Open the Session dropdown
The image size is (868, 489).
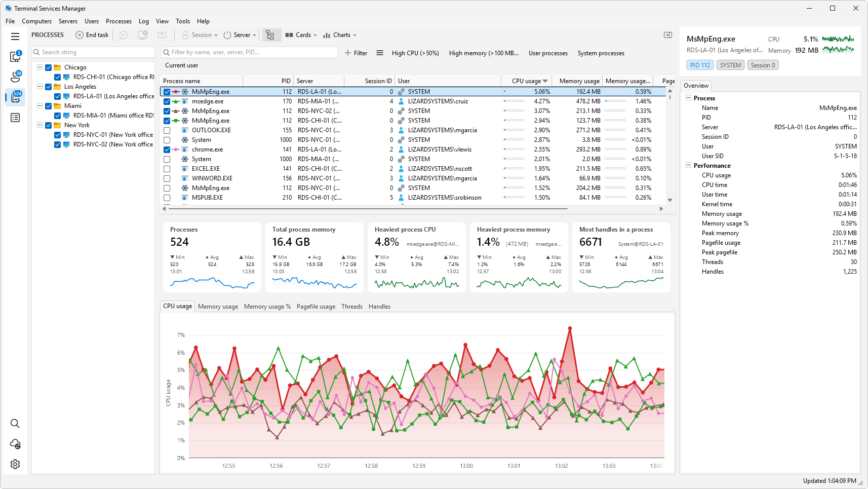tap(200, 35)
